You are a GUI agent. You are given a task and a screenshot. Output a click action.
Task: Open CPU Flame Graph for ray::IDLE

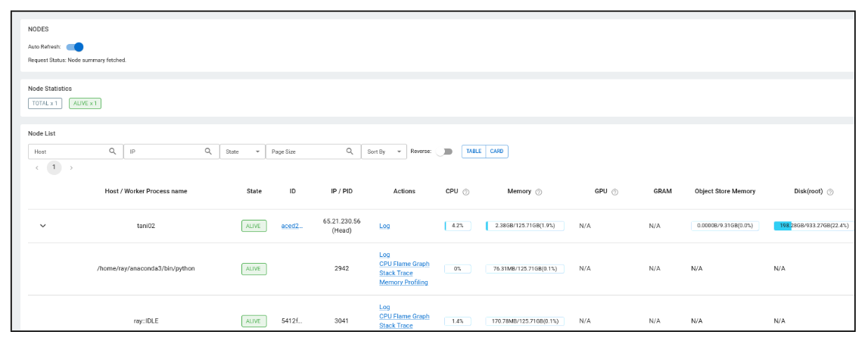pos(404,316)
